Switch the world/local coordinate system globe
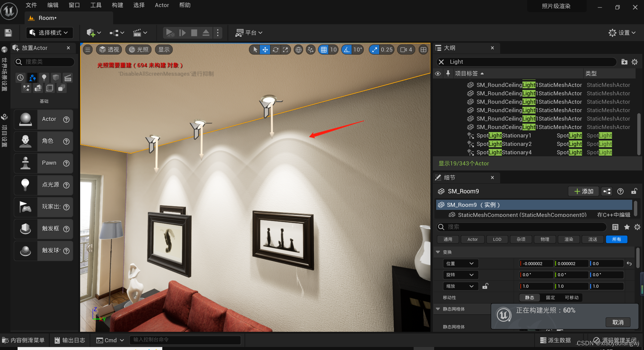 (298, 50)
